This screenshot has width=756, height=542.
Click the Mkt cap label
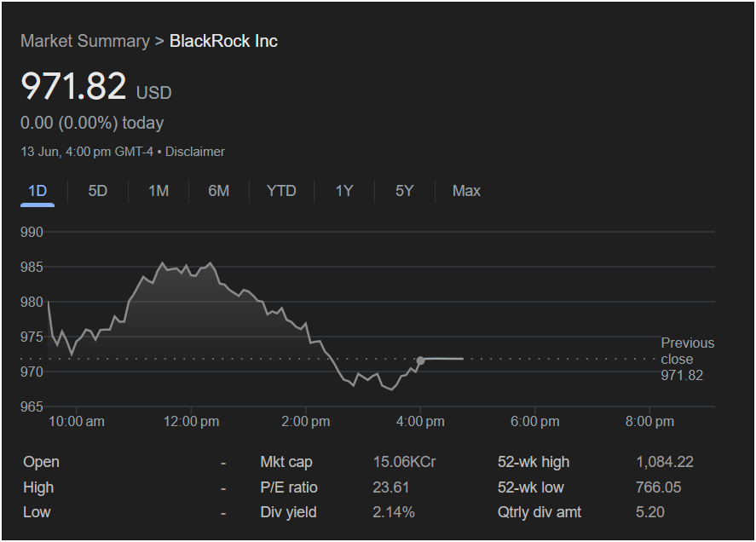click(x=286, y=462)
